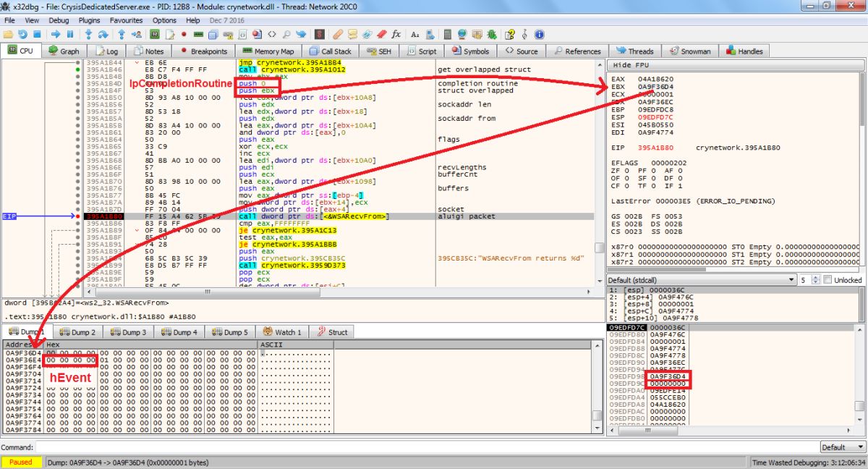Switch to the Memory Map tab

(268, 51)
